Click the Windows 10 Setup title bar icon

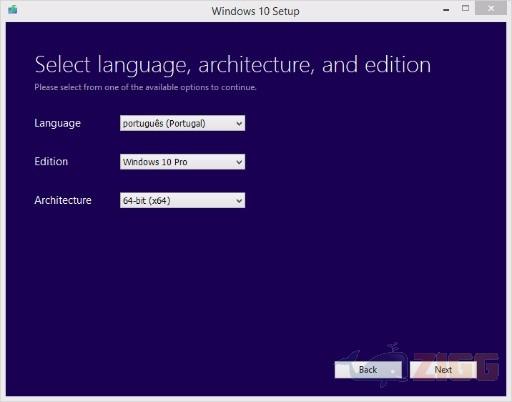click(x=13, y=10)
